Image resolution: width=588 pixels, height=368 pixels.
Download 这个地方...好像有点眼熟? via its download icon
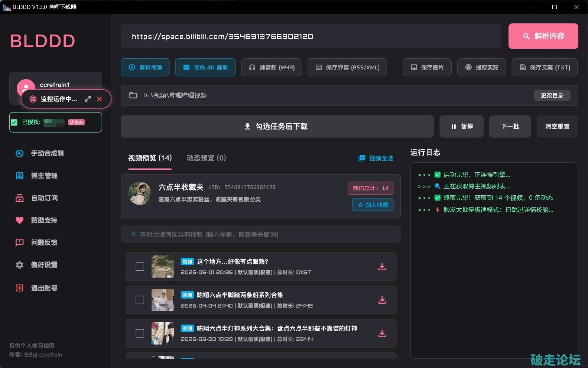tap(382, 267)
